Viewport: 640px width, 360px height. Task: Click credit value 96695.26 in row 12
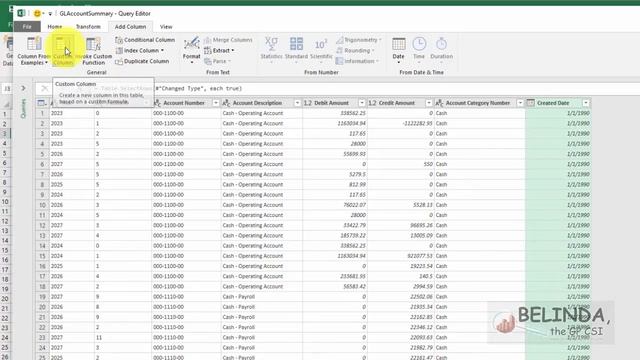[422, 225]
